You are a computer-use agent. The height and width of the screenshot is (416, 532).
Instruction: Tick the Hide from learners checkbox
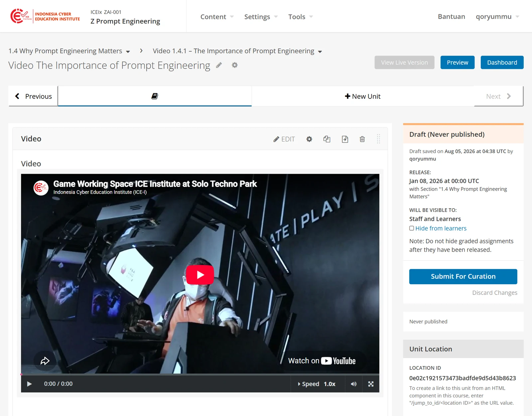[x=412, y=228]
